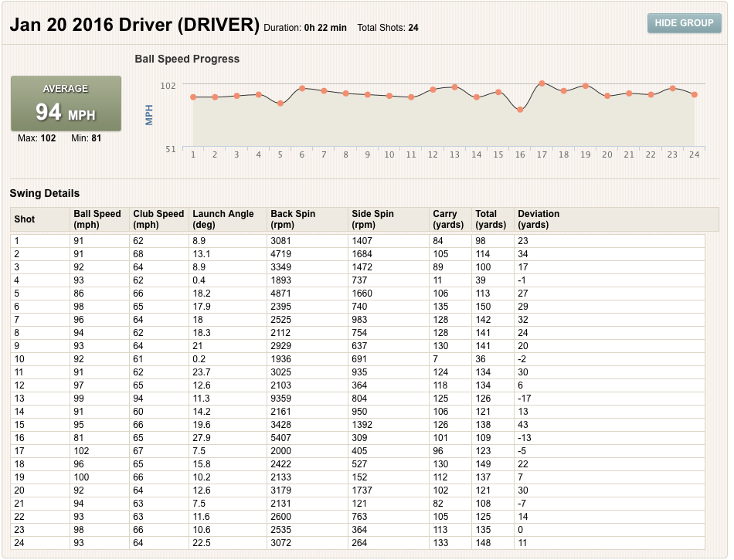This screenshot has height=560, width=734.
Task: Click the HIDE GROUP button
Action: tap(684, 23)
